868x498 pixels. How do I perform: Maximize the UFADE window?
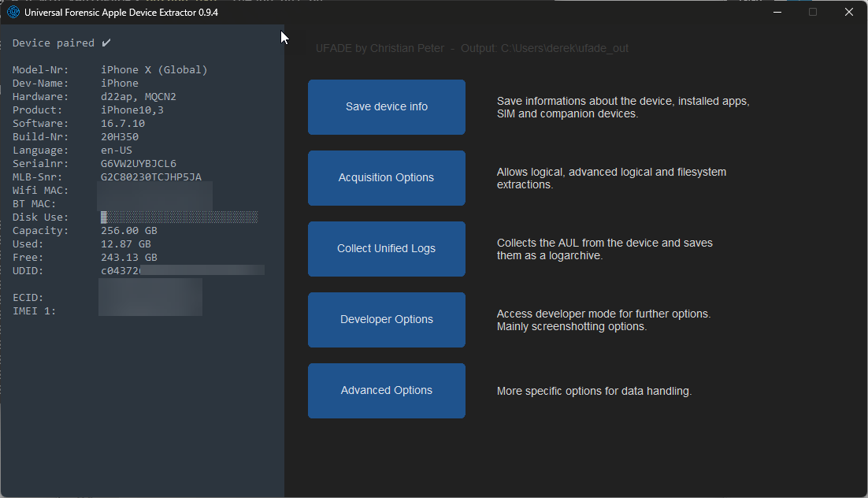(x=813, y=13)
